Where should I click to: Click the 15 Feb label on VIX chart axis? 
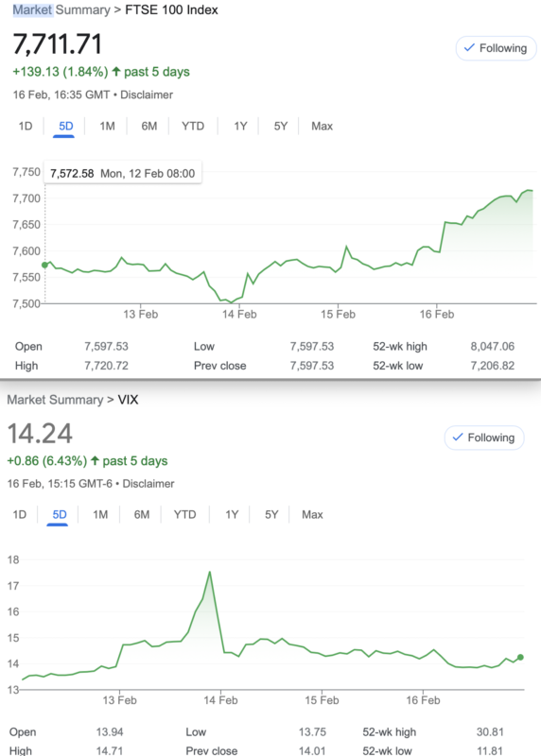pyautogui.click(x=322, y=700)
